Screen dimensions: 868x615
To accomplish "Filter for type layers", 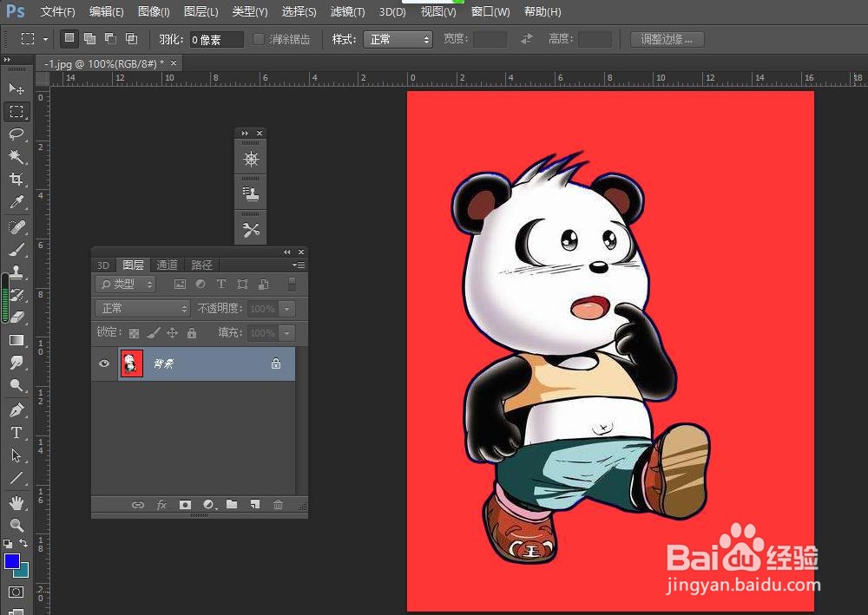I will [x=220, y=285].
